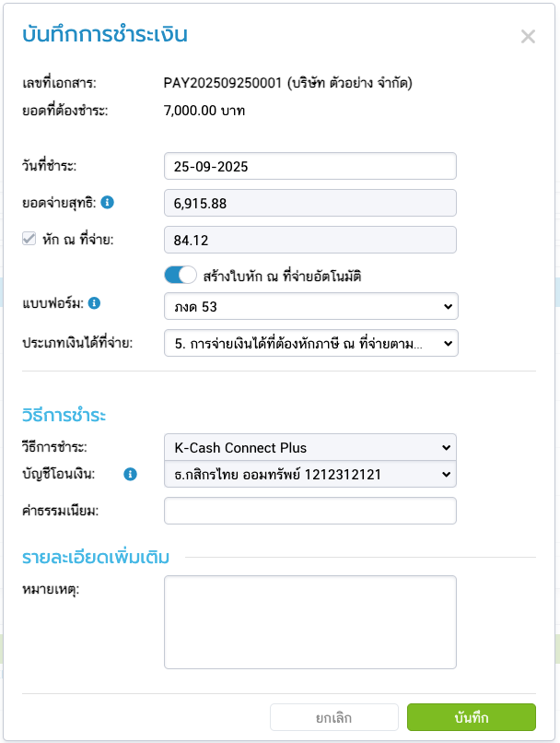
Task: Click the ค่าธรรมเนียม fee input field
Action: click(x=309, y=511)
